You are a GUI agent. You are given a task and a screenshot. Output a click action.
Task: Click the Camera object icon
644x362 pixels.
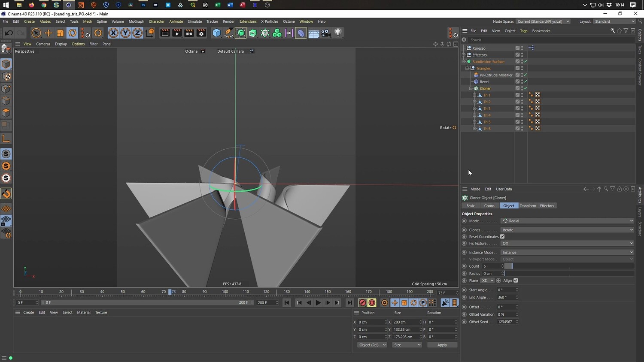point(326,33)
